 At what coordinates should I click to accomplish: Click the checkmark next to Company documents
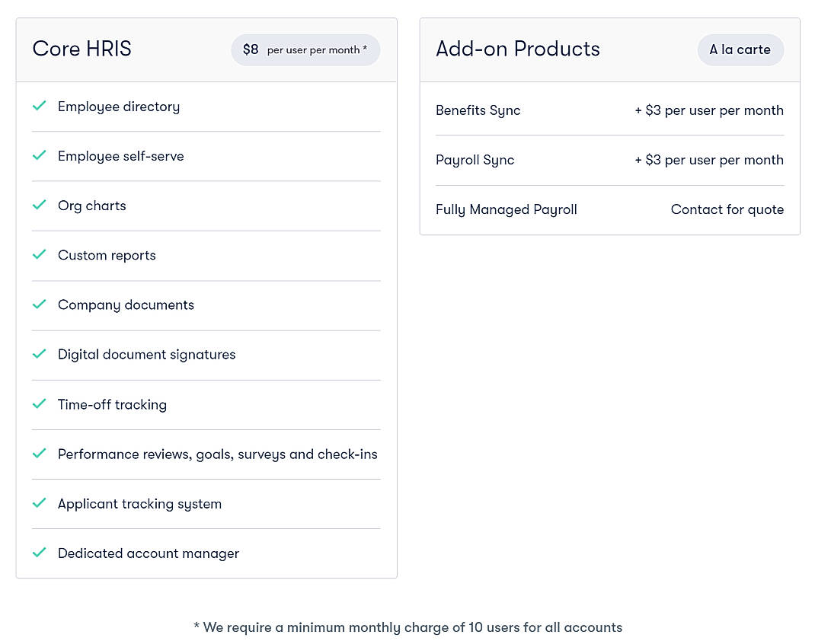[40, 304]
